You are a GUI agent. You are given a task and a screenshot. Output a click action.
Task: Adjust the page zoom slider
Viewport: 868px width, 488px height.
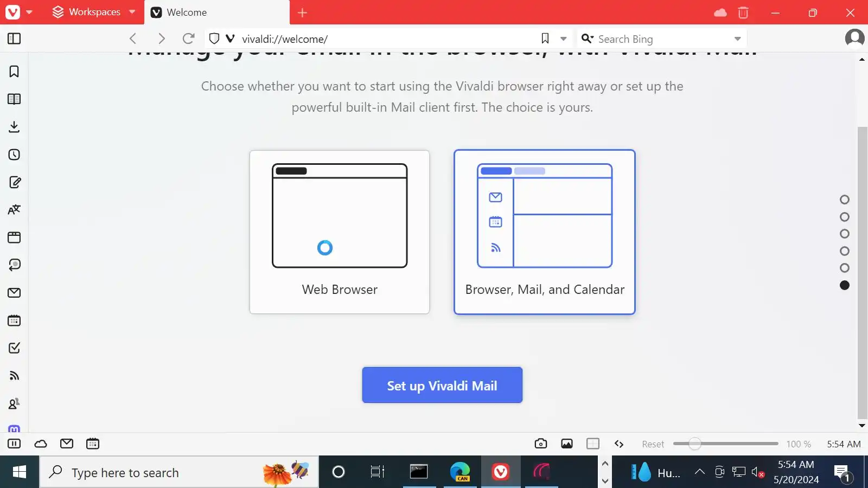725,444
